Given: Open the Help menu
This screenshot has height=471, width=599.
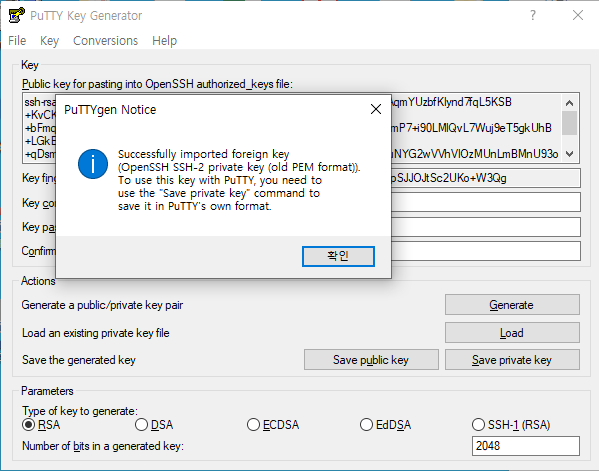Looking at the screenshot, I should tap(164, 40).
